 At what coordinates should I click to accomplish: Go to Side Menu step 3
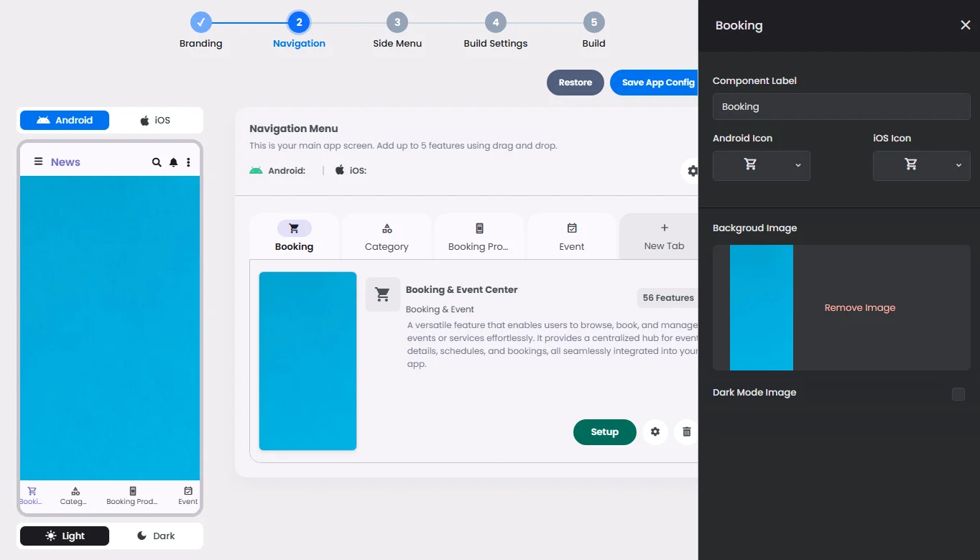coord(397,32)
